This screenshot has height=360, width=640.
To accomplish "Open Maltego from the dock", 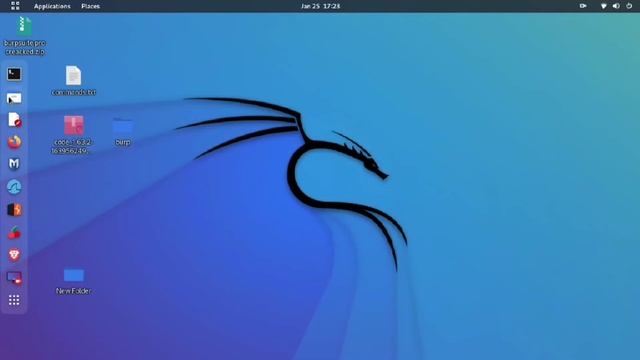I will tap(14, 164).
